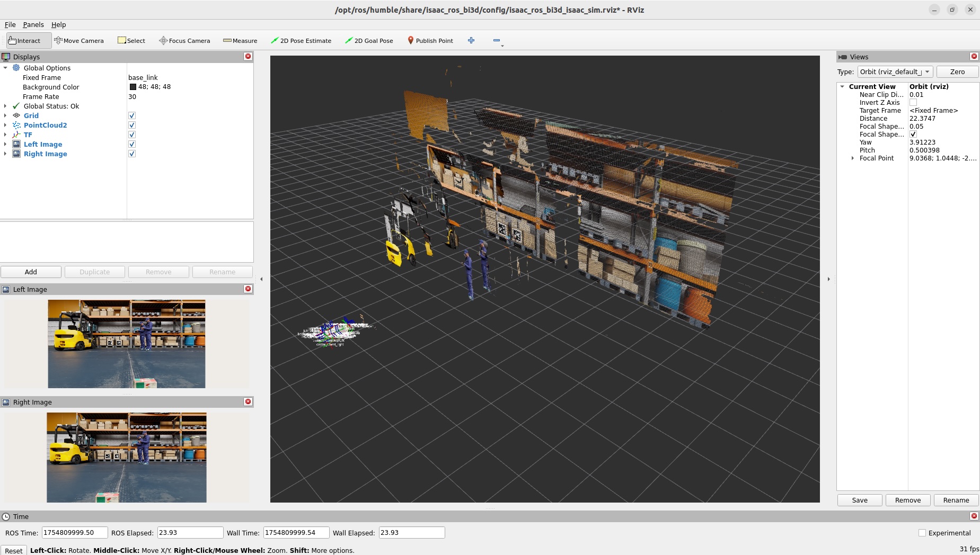Disable the TF display checkbox

(x=132, y=135)
